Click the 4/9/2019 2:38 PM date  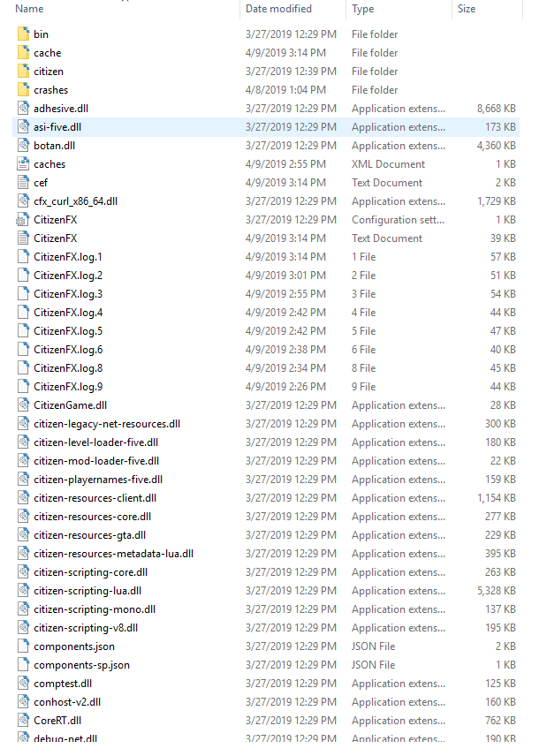click(285, 350)
